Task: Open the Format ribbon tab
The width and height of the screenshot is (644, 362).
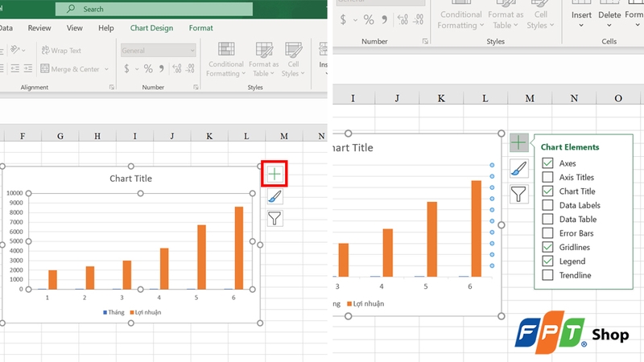Action: 200,28
